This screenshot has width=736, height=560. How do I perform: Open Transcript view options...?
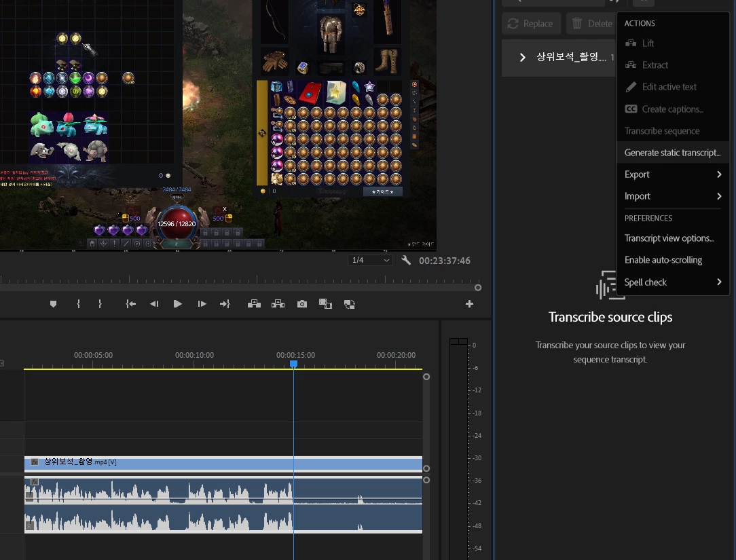point(673,238)
